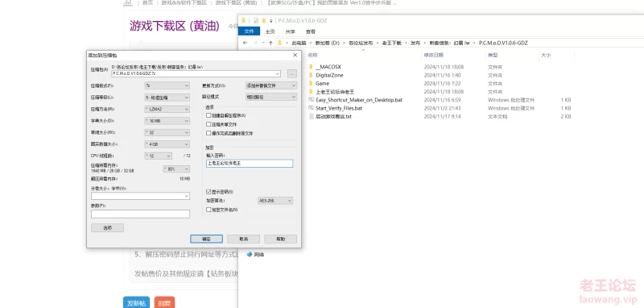The width and height of the screenshot is (644, 308).
Task: Click the 网络 network icon in Explorer sidebar
Action: (x=249, y=255)
